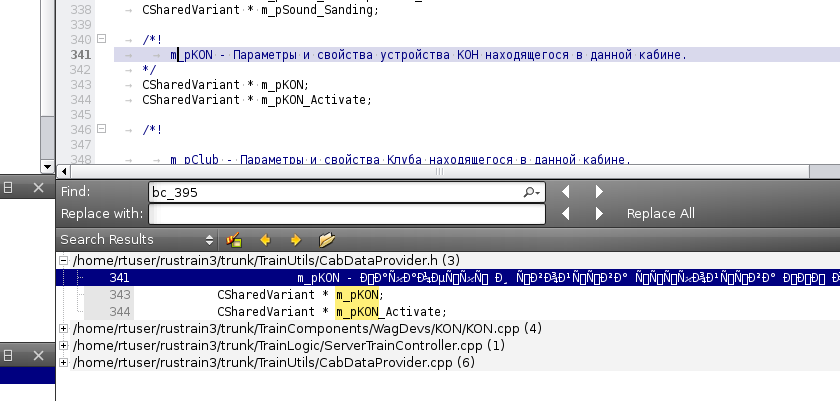
Task: Go to previous search result (left orange arrow)
Action: pos(265,240)
